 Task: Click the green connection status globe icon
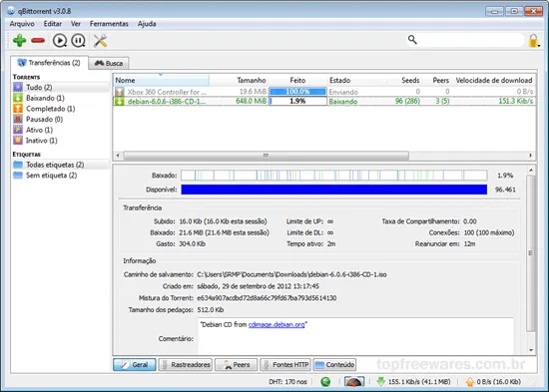[325, 381]
